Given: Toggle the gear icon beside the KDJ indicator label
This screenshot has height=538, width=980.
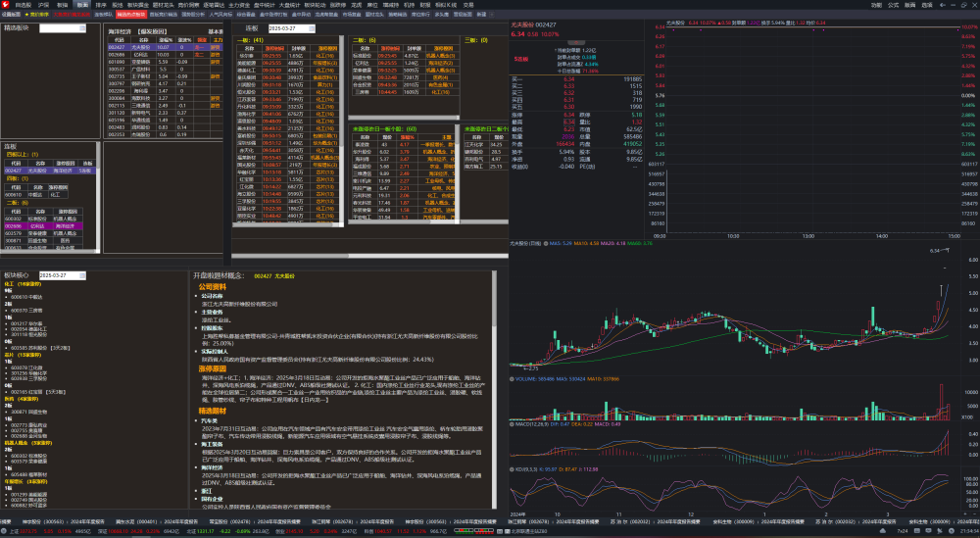Looking at the screenshot, I should [x=512, y=469].
